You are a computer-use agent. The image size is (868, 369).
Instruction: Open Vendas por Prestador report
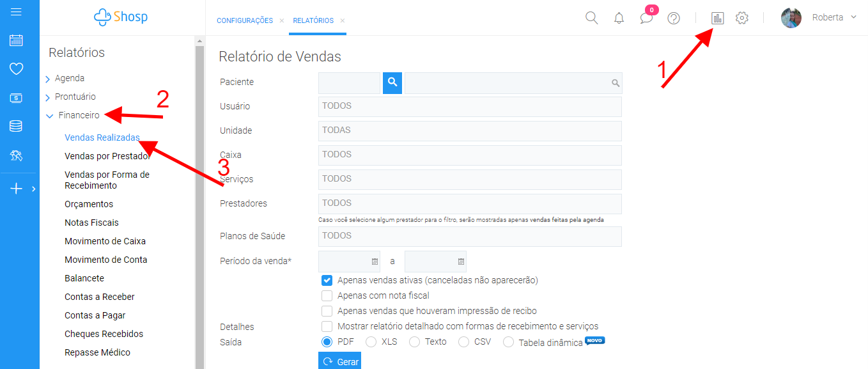coord(107,156)
